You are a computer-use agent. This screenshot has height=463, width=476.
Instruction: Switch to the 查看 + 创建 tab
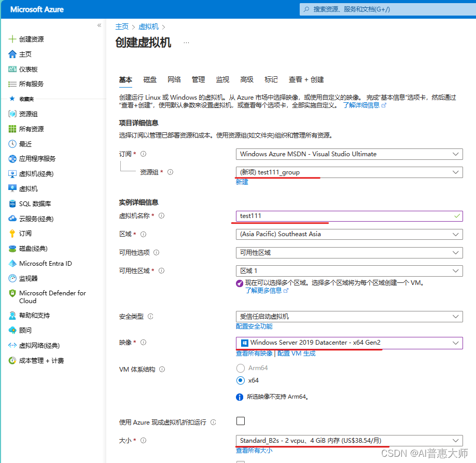tap(306, 79)
